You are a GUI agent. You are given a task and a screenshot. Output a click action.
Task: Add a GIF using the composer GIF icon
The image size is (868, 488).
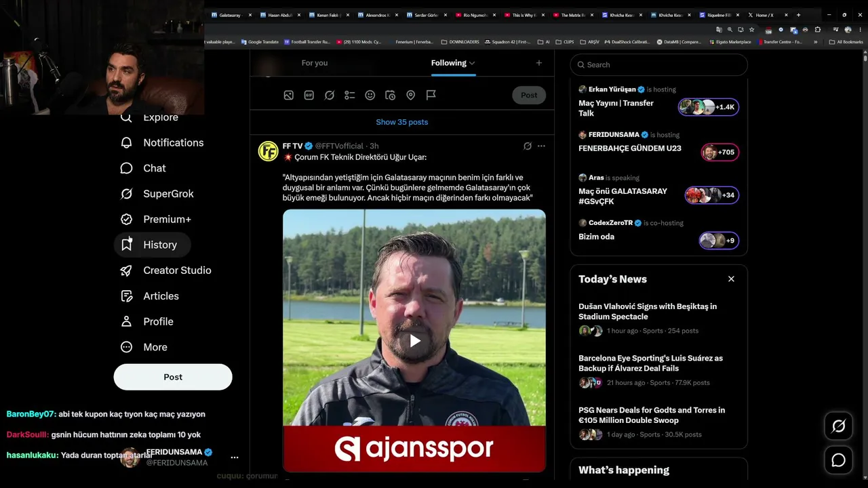[x=309, y=96]
